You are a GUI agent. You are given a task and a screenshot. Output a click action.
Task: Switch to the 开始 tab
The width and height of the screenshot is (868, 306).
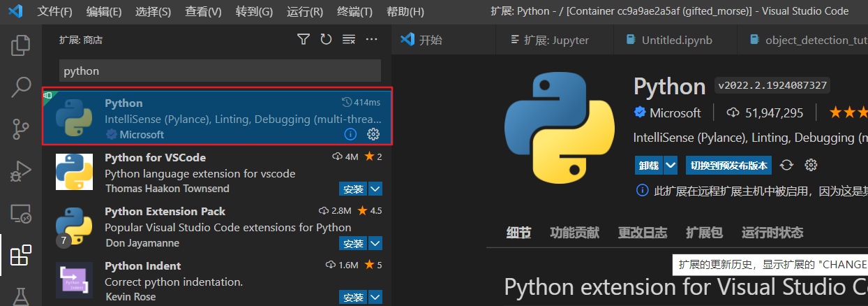pyautogui.click(x=443, y=40)
